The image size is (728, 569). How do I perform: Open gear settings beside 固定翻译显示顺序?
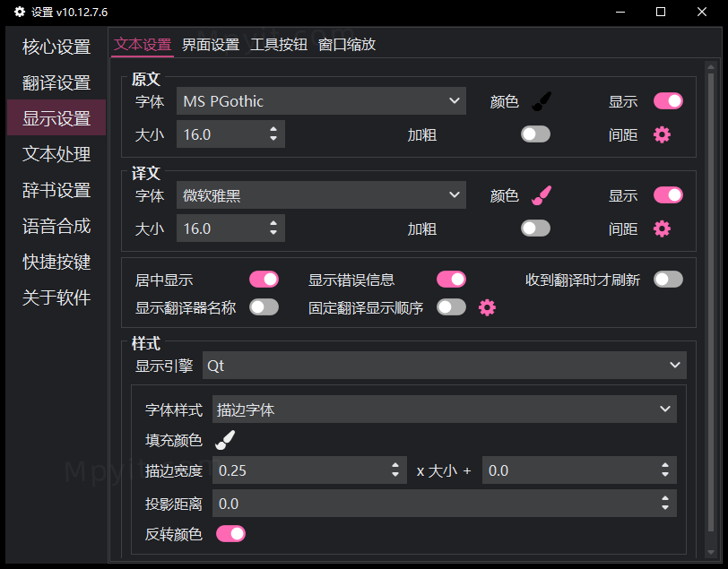[x=487, y=307]
